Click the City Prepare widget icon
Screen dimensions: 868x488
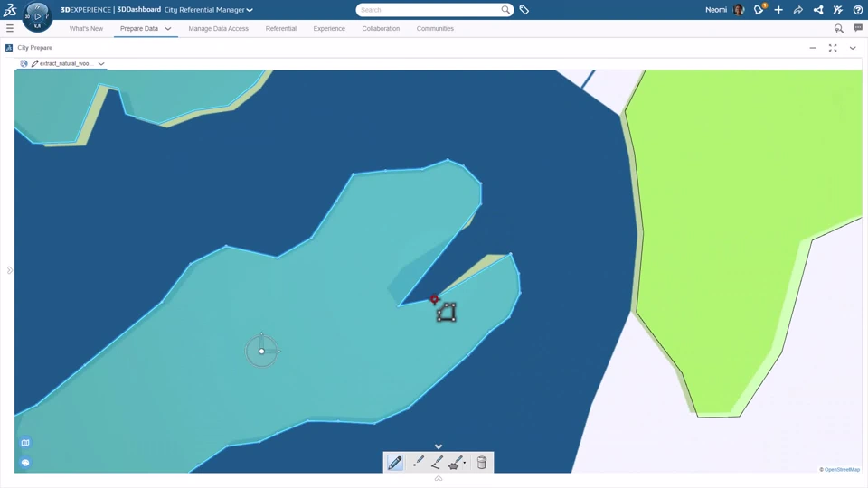coord(9,48)
